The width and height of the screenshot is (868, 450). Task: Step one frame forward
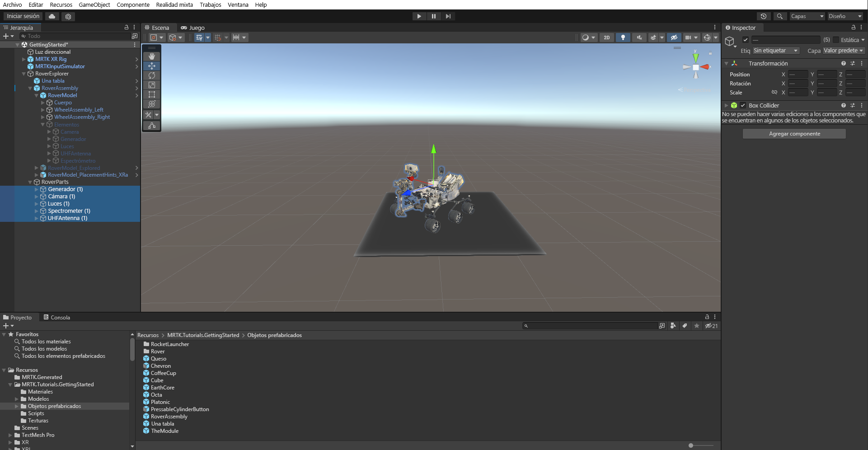(448, 16)
